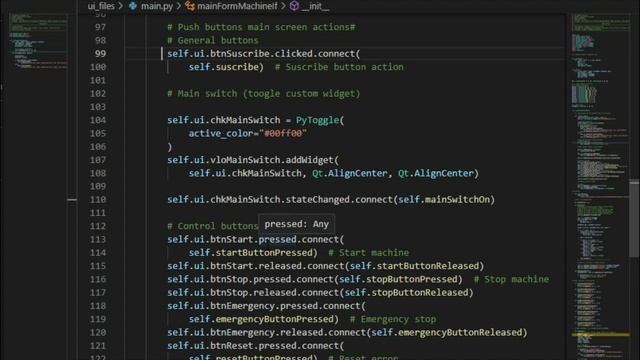Click 'stopButtonPressed' on line 116
Image resolution: width=640 pixels, height=360 pixels.
[412, 279]
